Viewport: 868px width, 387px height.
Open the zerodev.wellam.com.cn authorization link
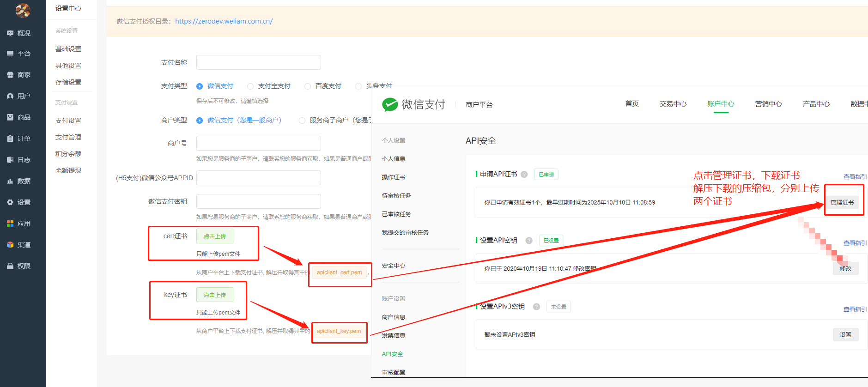[224, 21]
